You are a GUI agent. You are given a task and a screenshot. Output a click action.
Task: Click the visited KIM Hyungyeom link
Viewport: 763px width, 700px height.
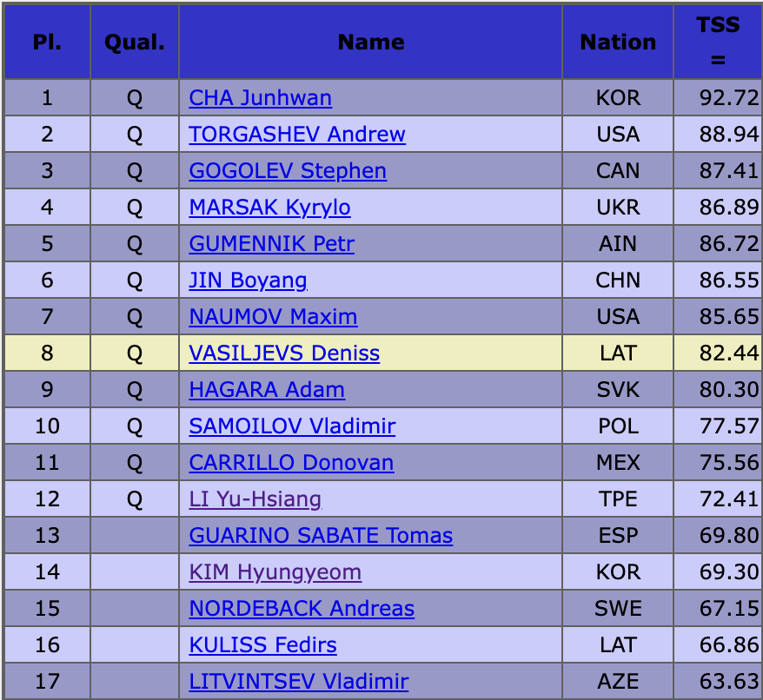275,572
